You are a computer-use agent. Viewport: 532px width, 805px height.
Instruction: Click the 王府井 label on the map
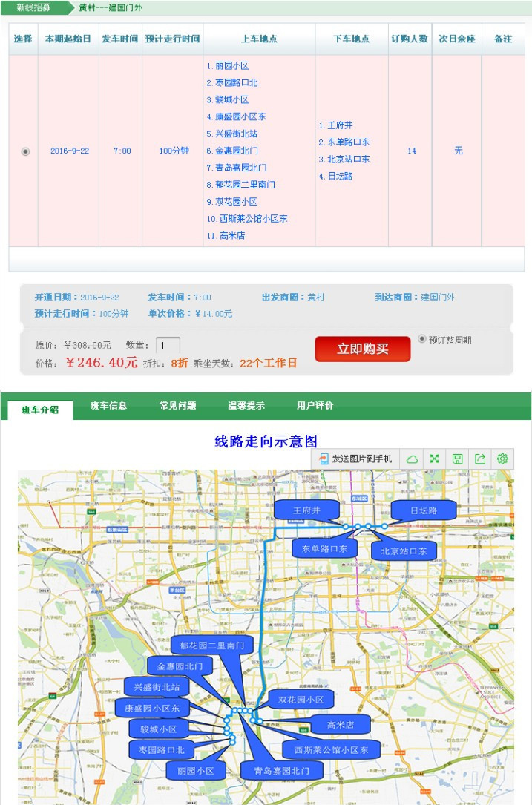tap(306, 510)
